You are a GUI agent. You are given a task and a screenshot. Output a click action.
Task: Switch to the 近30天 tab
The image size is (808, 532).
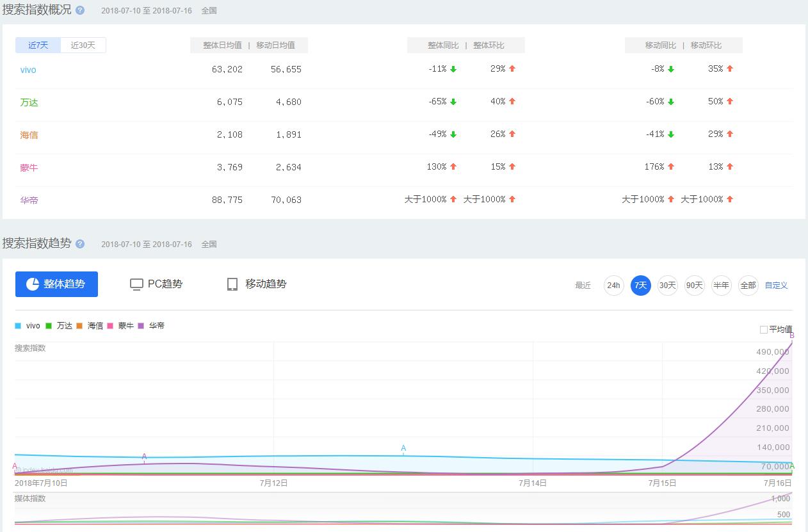[83, 45]
